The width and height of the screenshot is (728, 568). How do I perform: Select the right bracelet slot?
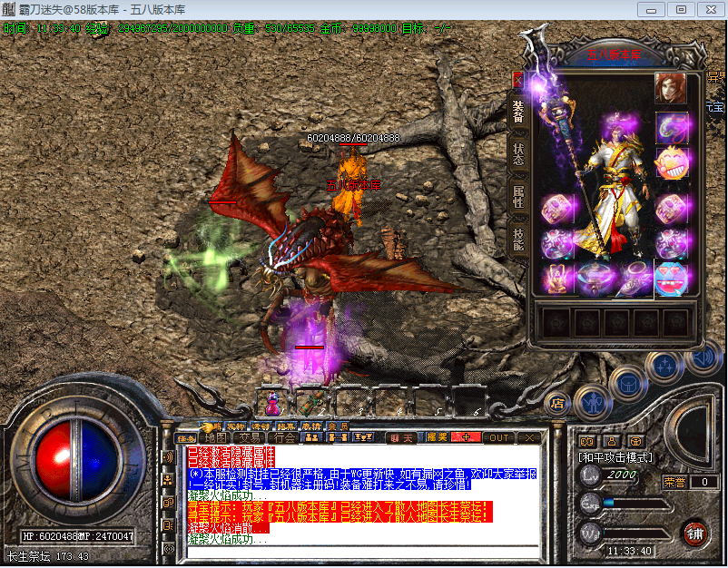672,208
